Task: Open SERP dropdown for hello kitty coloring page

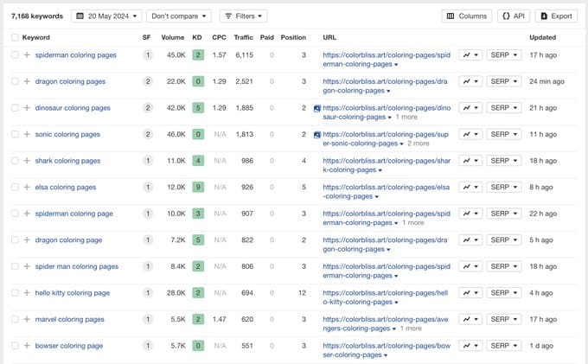Action: coord(504,293)
